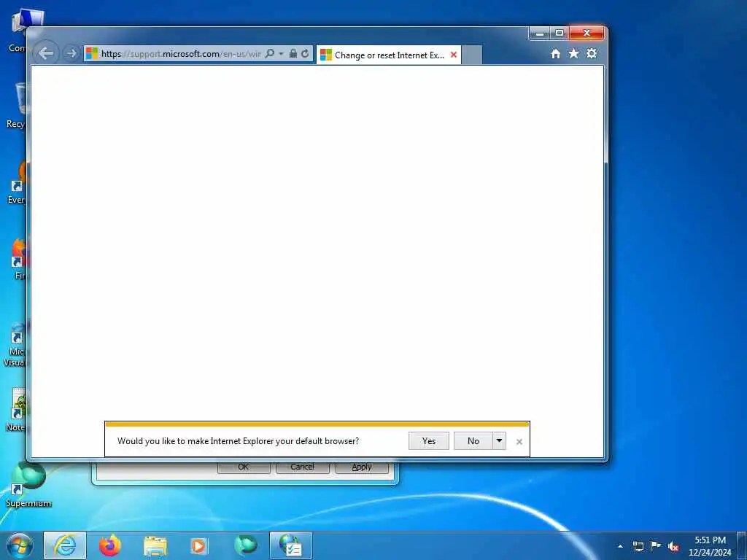
Task: Dismiss the default browser notification bar
Action: tap(519, 442)
